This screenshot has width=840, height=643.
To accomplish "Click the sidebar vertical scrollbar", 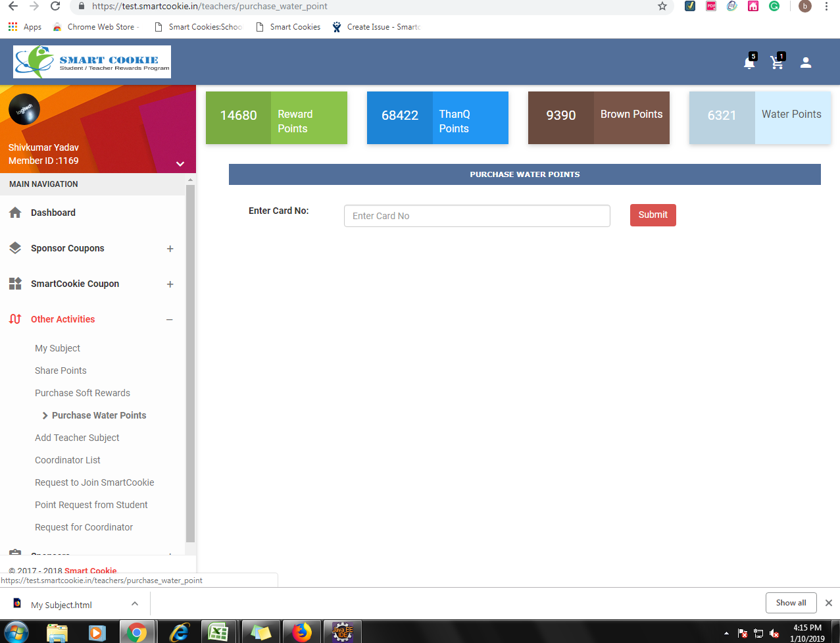I will 190,362.
